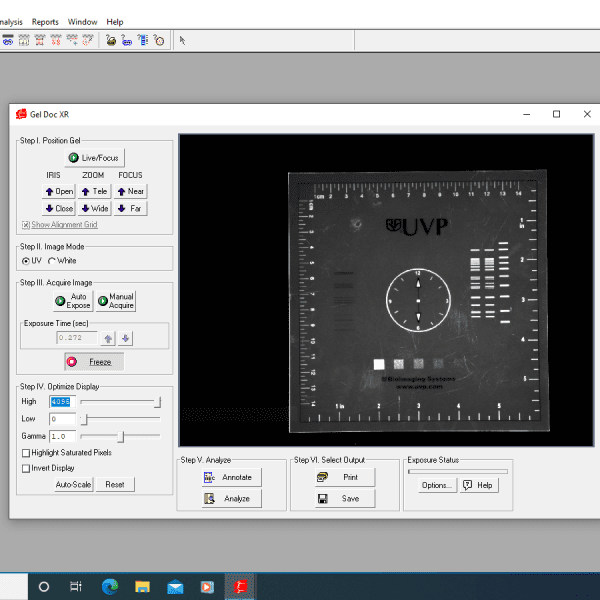Screen dimensions: 600x600
Task: Click the red Quantity One taskbar icon
Action: (x=240, y=587)
